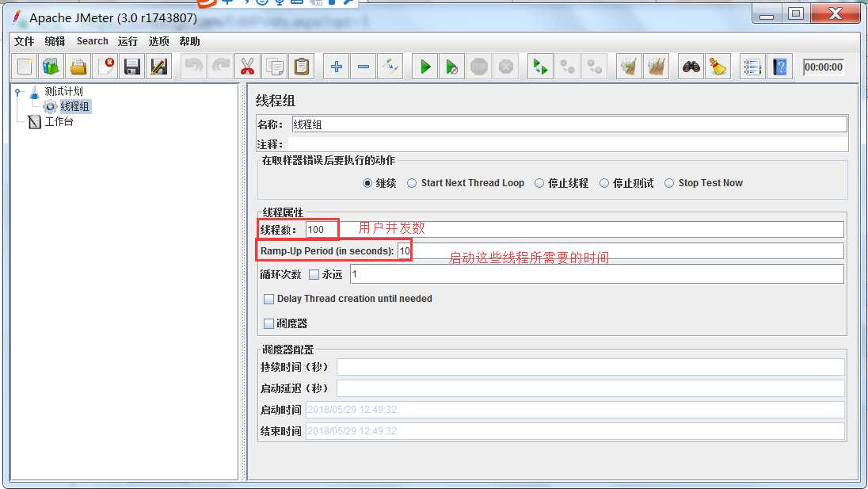This screenshot has height=489, width=868.
Task: Open the Templates icon in toolbar
Action: 51,67
